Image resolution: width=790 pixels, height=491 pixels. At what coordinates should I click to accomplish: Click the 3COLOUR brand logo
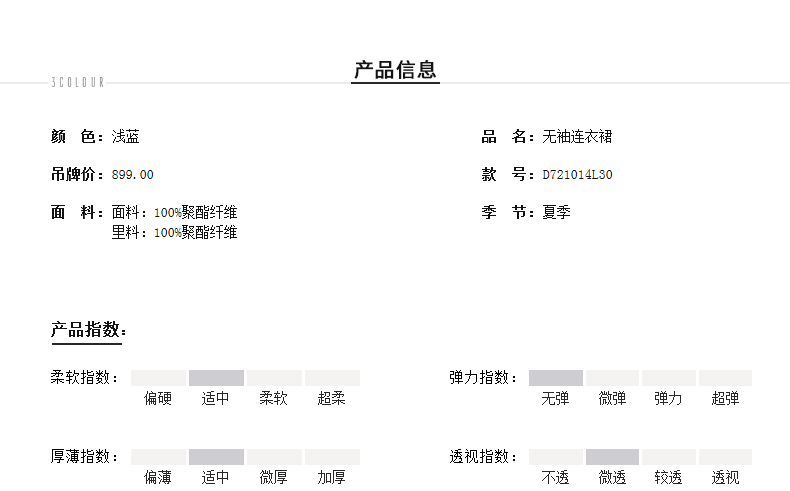pos(78,83)
